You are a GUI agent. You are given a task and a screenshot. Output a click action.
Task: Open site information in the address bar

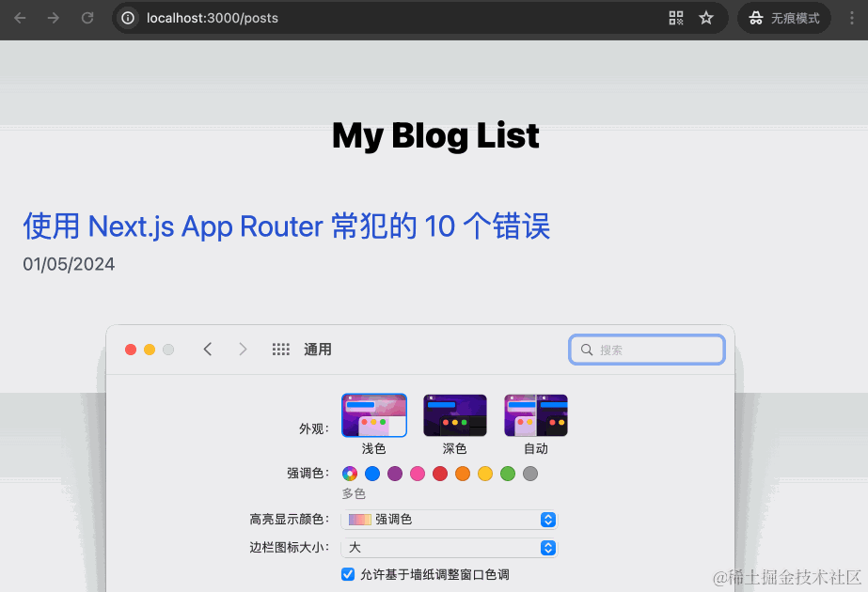(127, 18)
